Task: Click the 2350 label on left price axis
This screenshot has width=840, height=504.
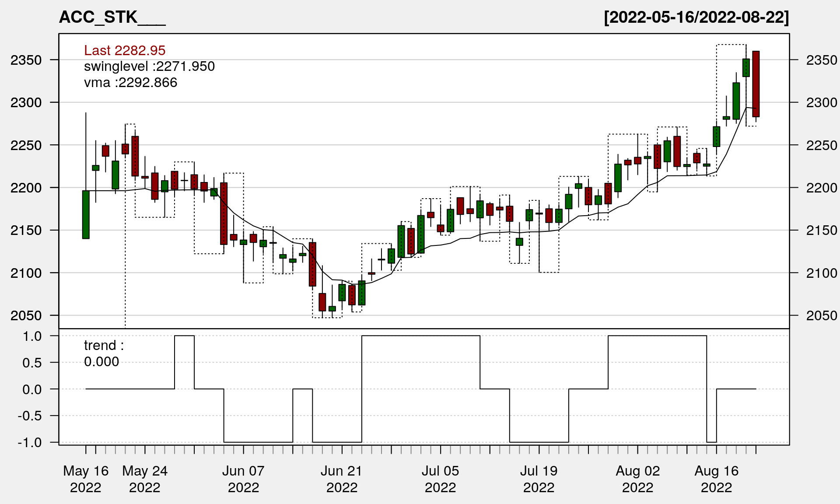Action: pos(26,60)
